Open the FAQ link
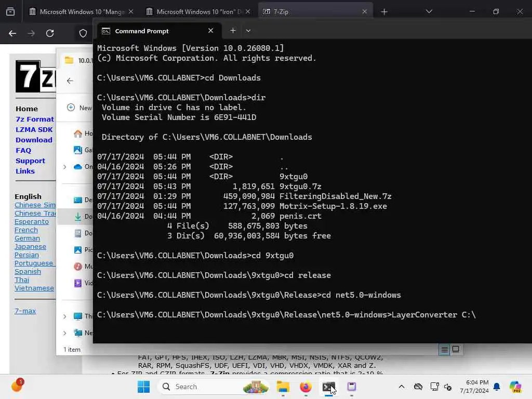 tap(23, 150)
